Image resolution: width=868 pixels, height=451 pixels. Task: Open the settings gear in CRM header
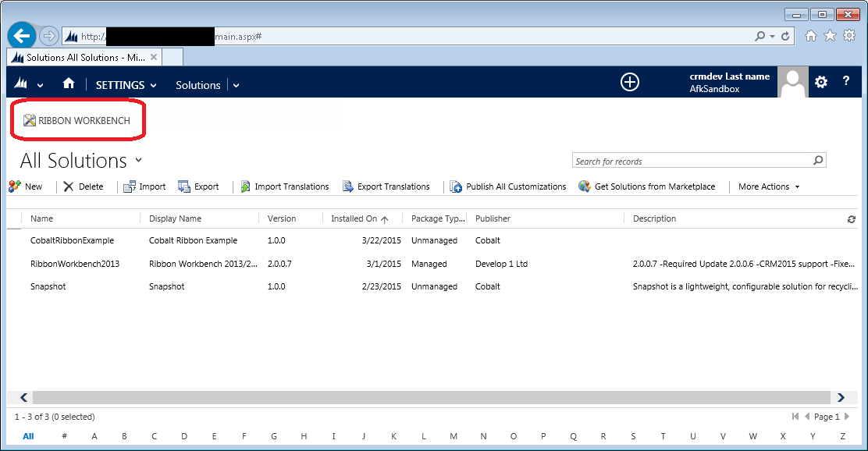(x=820, y=83)
